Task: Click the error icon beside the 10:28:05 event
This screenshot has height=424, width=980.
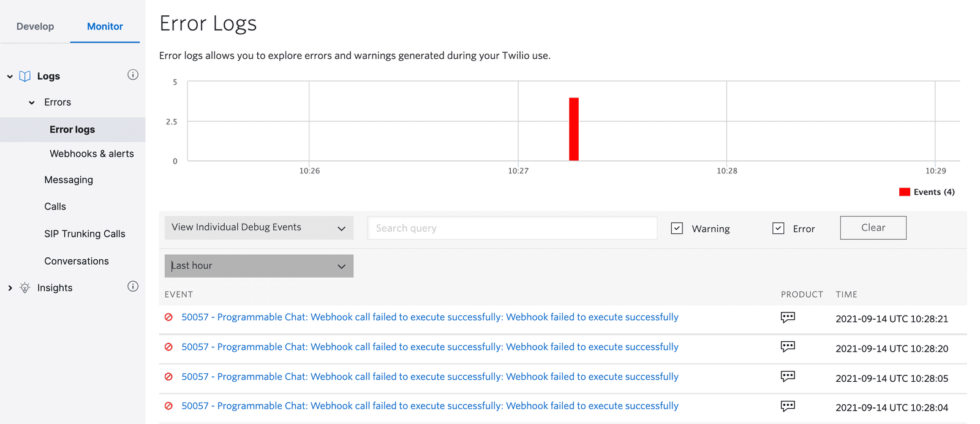Action: click(169, 376)
